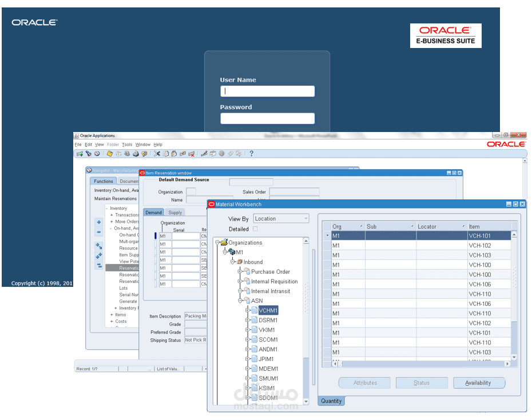Screen dimensions: 532x420
Task: Click the Translations globe toolbar icon
Action: coord(221,154)
